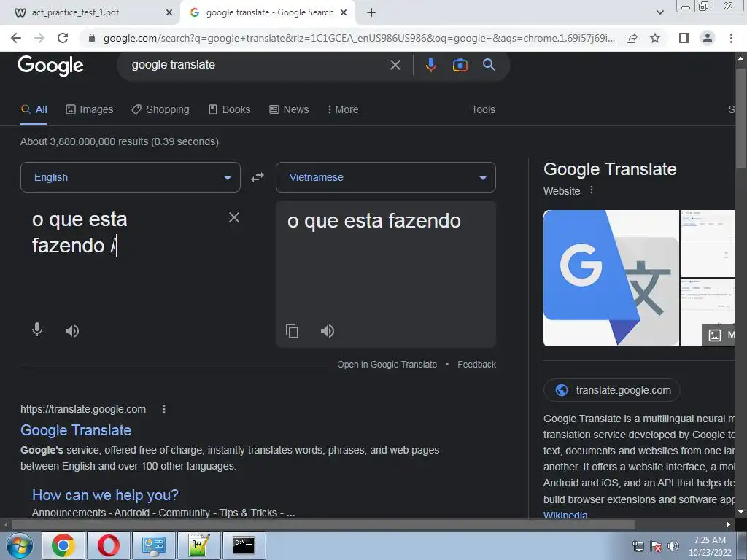Open Chrome side panel icon
747x560 pixels.
[684, 38]
